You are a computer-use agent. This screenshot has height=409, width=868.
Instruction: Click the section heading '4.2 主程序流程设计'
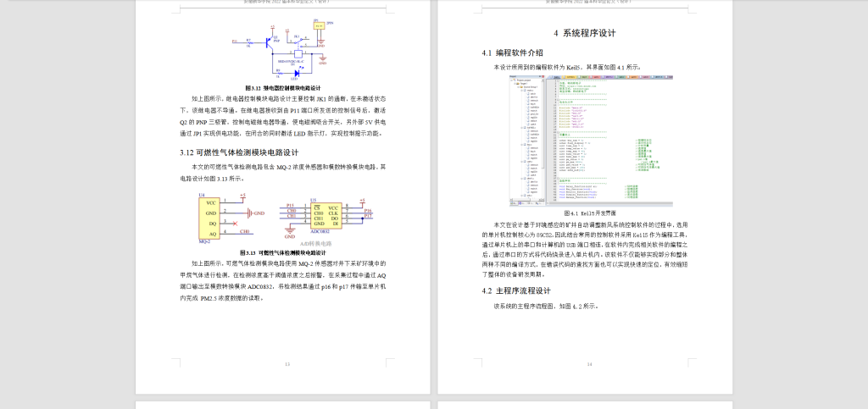(516, 290)
